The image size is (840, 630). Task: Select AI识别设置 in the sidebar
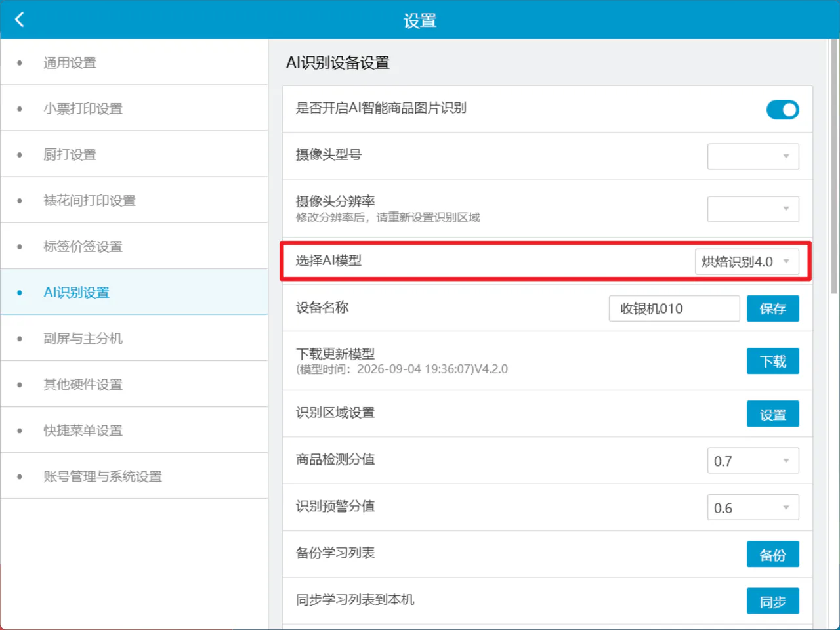tap(134, 292)
